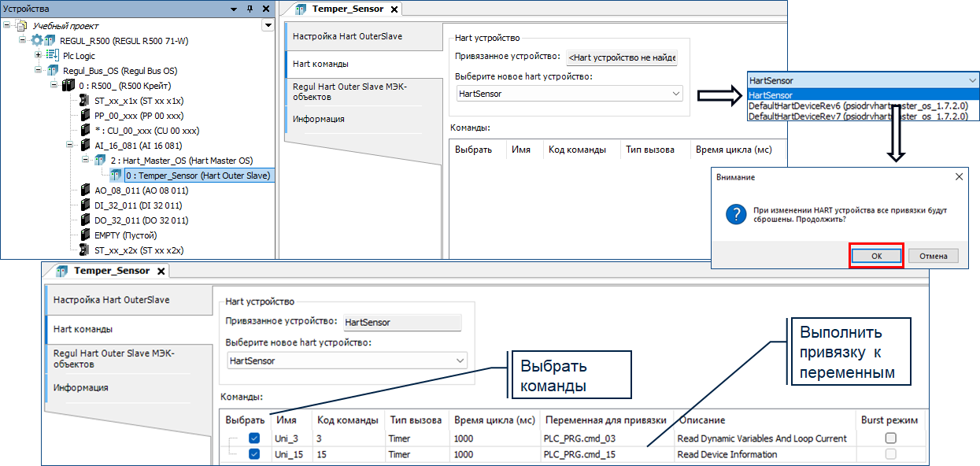Pin the Устройства panel with pin icon
980x466 pixels.
pyautogui.click(x=250, y=9)
